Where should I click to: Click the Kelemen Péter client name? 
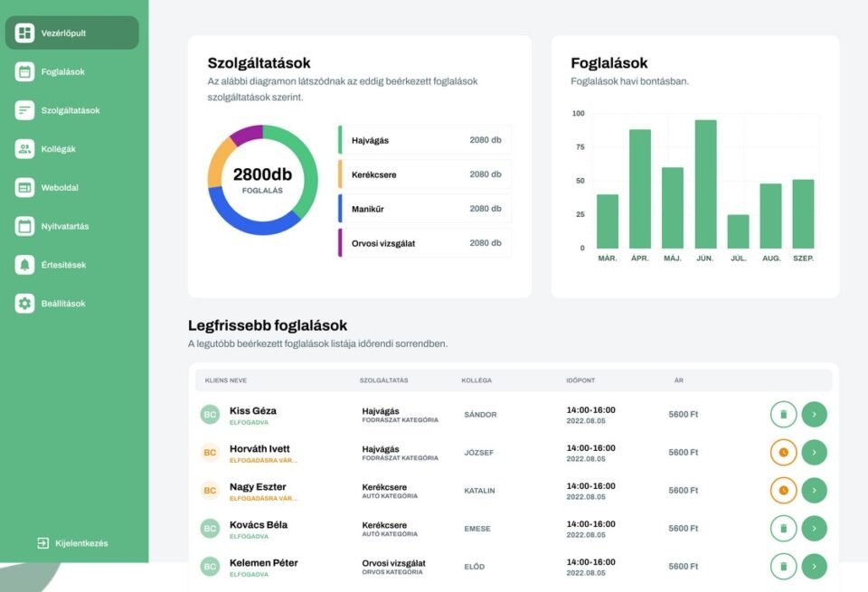[x=263, y=563]
